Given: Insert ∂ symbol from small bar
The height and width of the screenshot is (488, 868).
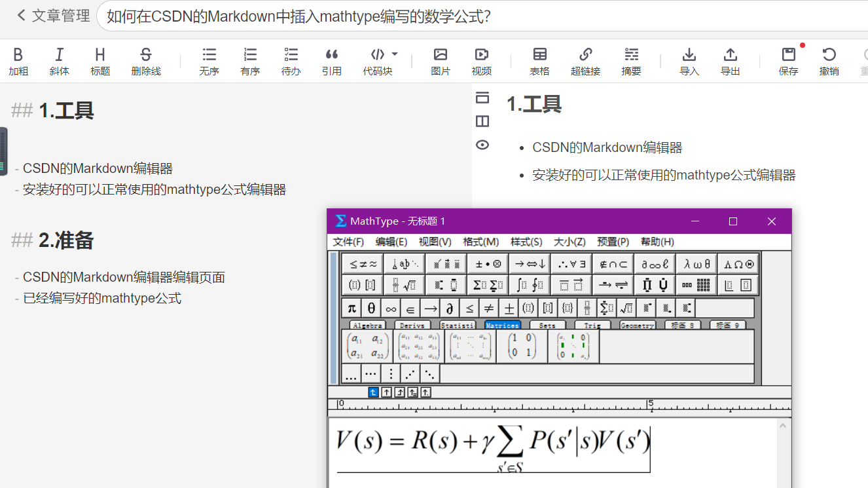Looking at the screenshot, I should point(450,308).
